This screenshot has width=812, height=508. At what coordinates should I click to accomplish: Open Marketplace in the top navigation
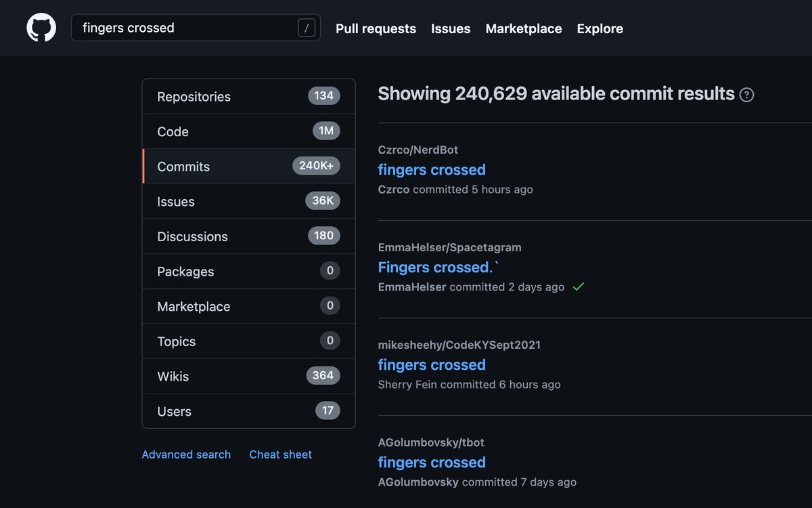tap(524, 28)
